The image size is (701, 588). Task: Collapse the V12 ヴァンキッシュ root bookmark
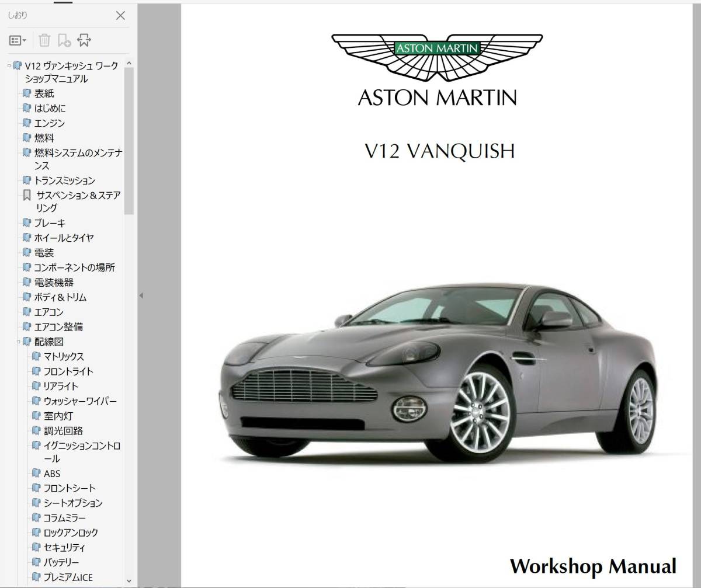click(9, 66)
